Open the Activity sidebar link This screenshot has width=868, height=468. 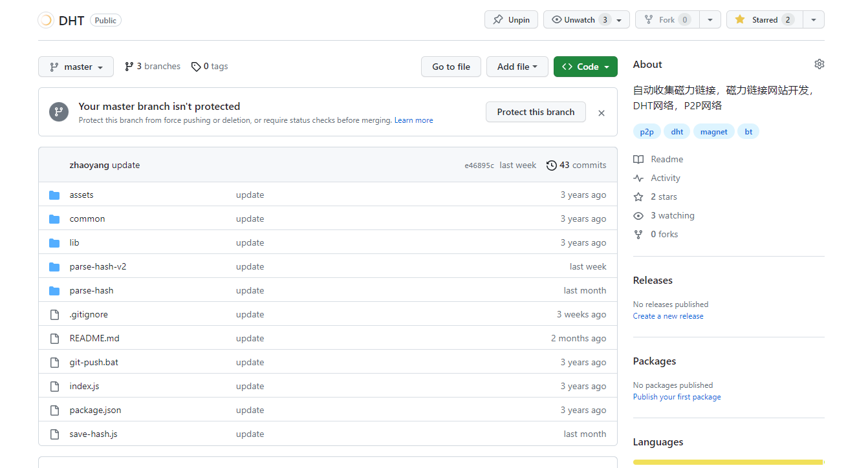(x=666, y=178)
